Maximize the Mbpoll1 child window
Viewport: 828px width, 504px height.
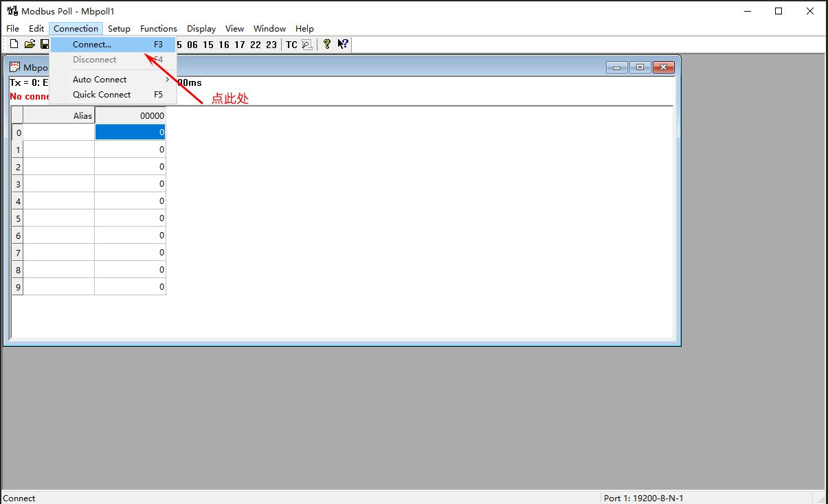coord(640,67)
